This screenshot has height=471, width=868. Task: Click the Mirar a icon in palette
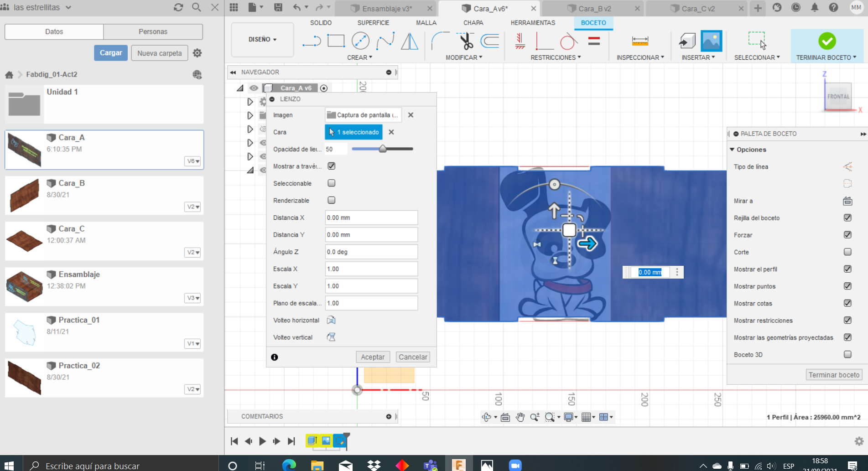(847, 201)
